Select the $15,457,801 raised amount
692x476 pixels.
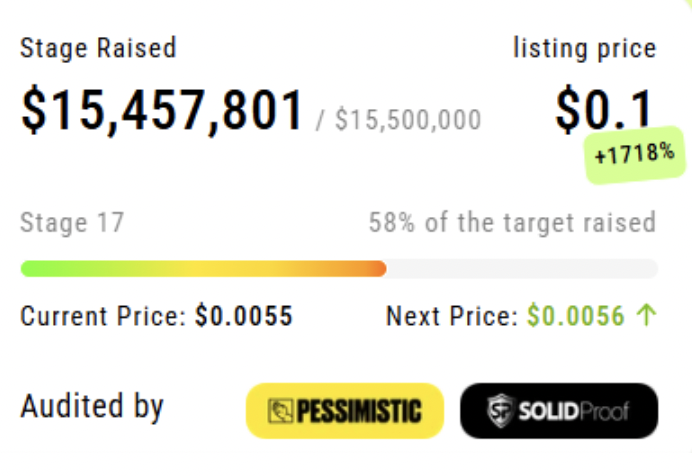click(x=162, y=111)
